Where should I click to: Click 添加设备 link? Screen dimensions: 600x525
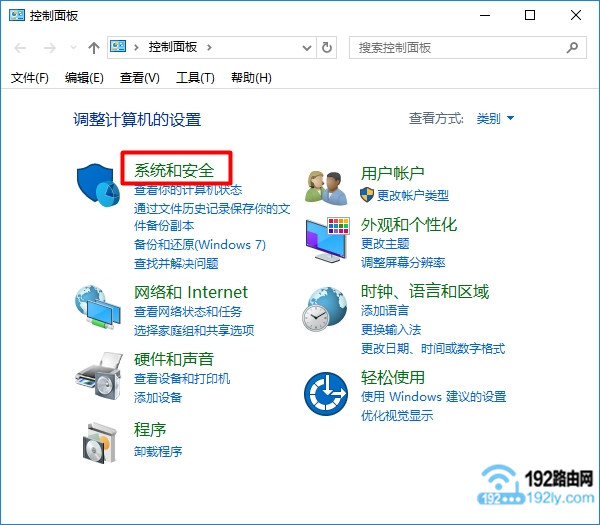point(158,398)
